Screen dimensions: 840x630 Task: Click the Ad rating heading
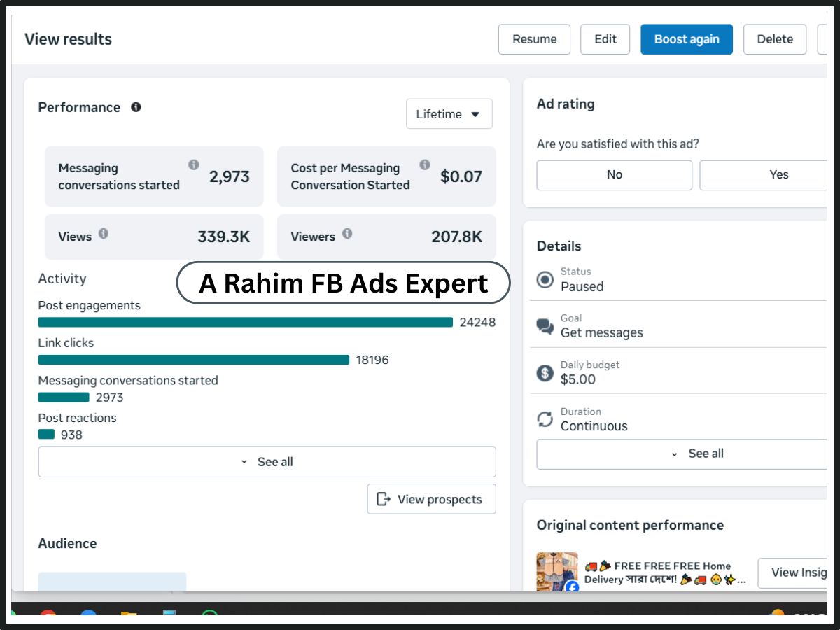566,104
